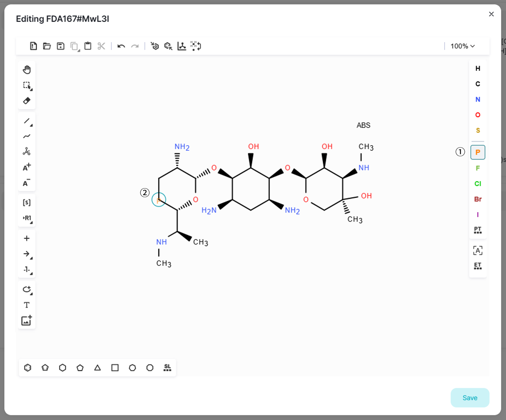Open the SL structure library
Viewport: 506px width, 420px height.
pyautogui.click(x=167, y=368)
